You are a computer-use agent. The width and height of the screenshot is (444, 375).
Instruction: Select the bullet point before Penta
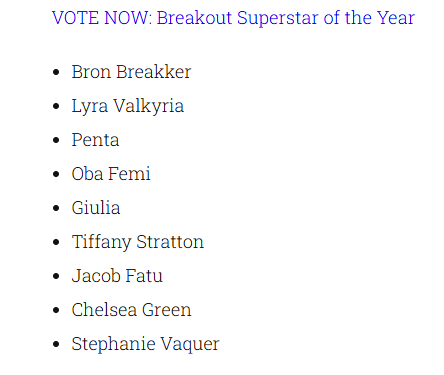tap(56, 140)
